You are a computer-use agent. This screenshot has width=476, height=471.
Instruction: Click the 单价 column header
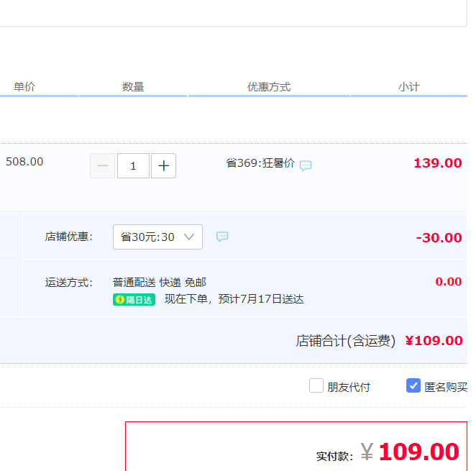pyautogui.click(x=24, y=87)
